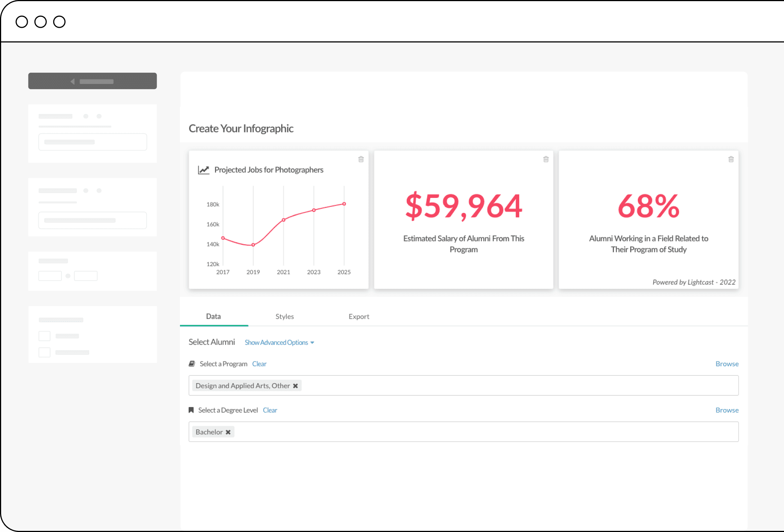
Task: Expand Show Advanced Options dropdown
Action: [279, 343]
